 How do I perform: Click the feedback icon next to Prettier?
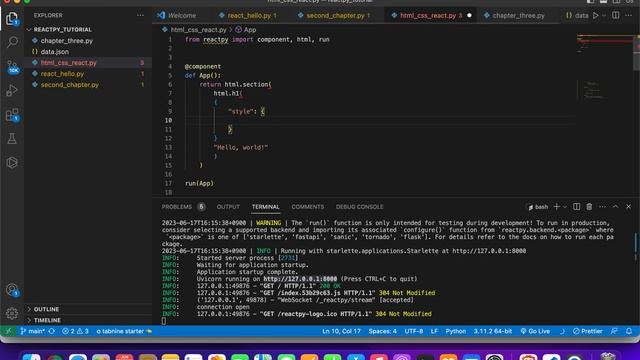[614, 331]
